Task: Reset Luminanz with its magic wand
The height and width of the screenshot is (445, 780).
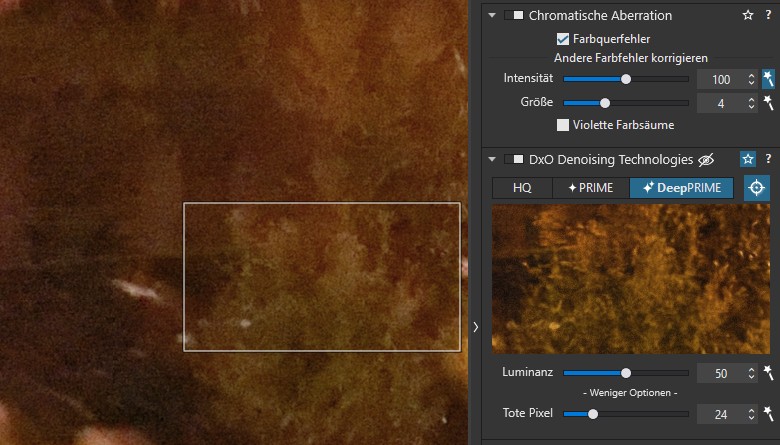Action: (x=768, y=373)
